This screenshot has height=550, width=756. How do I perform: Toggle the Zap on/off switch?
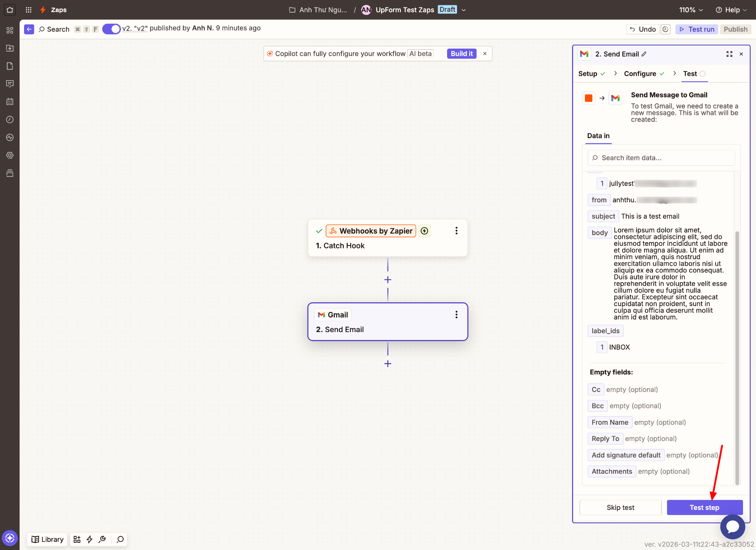[x=111, y=29]
